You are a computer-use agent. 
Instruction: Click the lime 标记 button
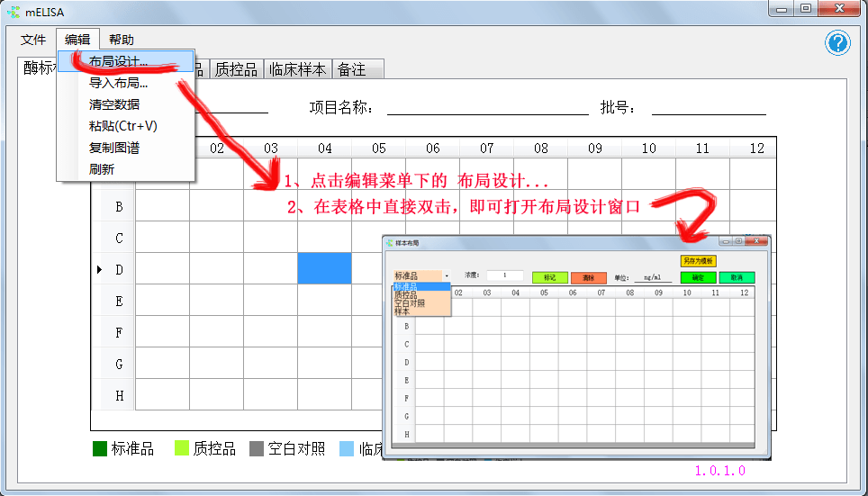[549, 277]
